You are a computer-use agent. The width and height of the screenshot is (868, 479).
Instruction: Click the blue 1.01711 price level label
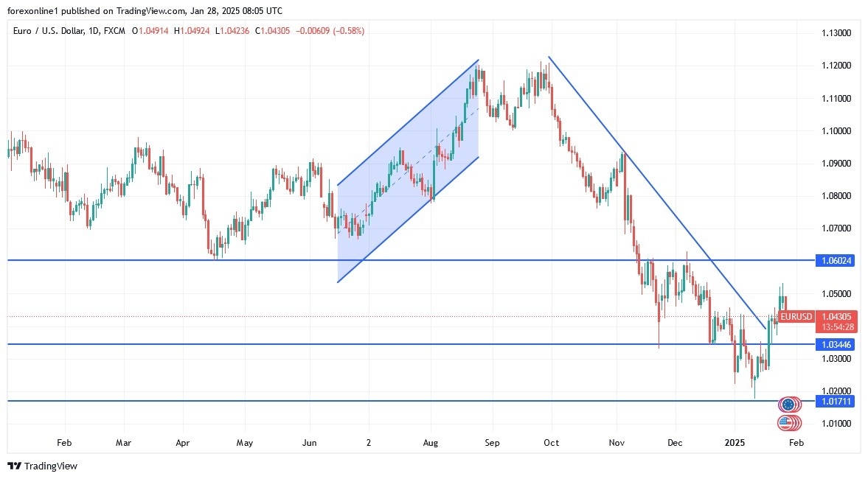pos(836,402)
